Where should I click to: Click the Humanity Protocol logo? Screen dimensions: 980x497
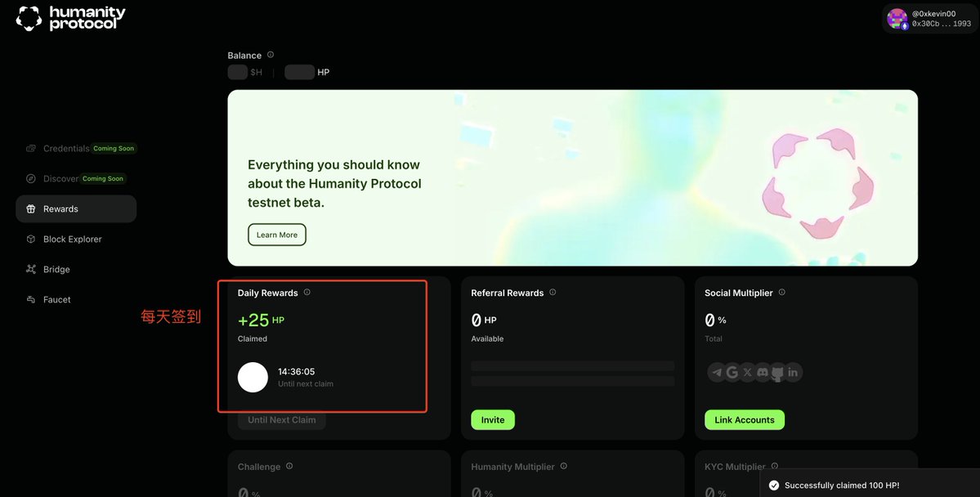point(70,18)
